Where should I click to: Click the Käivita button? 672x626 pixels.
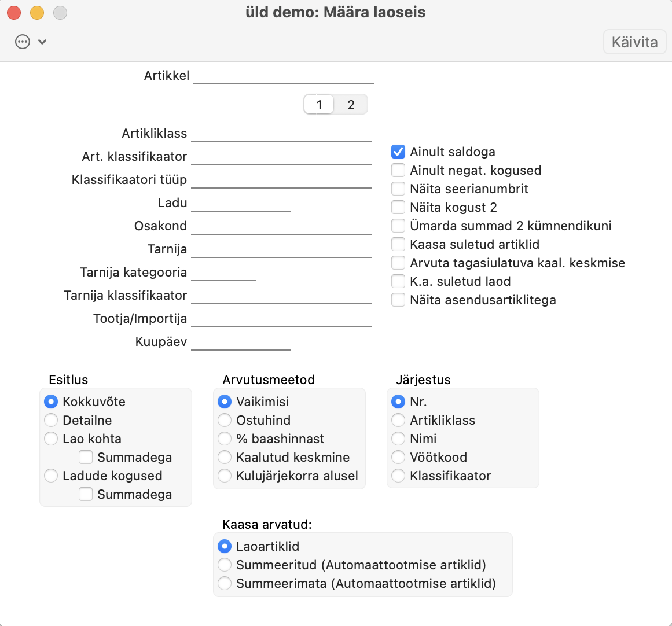634,42
